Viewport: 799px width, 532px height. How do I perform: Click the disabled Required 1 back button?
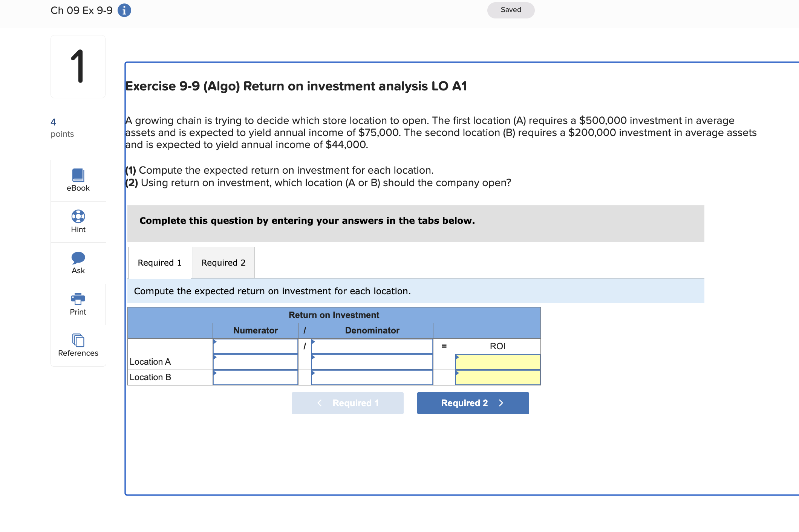347,403
